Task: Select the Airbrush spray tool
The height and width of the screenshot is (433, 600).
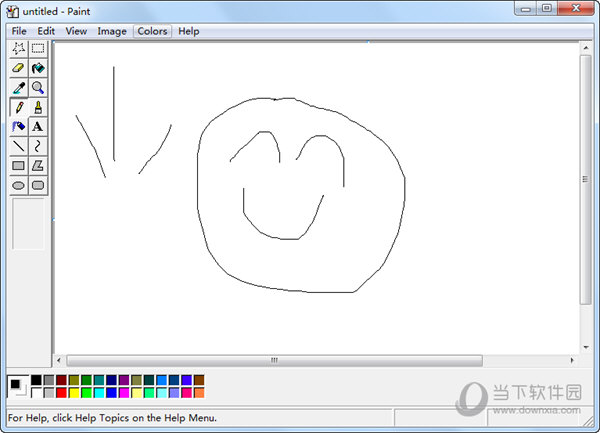Action: tap(18, 127)
